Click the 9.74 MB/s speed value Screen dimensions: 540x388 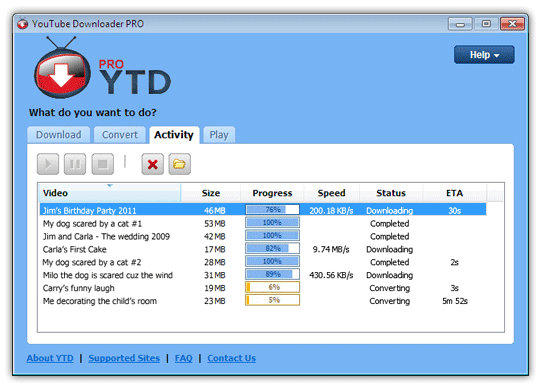point(331,249)
